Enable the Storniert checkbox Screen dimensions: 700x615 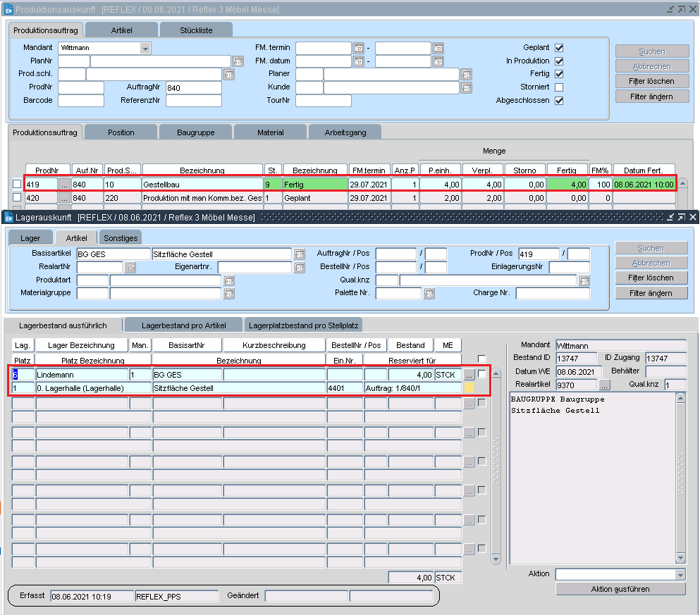click(x=559, y=87)
